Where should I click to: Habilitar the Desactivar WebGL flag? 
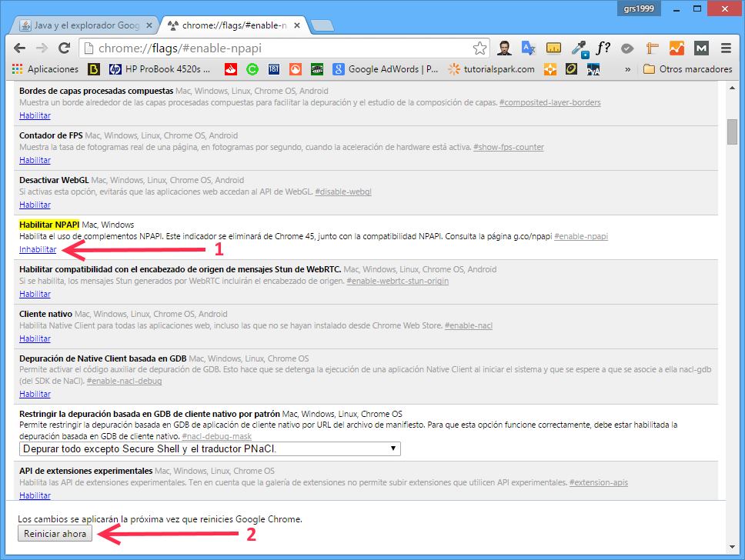(x=35, y=205)
